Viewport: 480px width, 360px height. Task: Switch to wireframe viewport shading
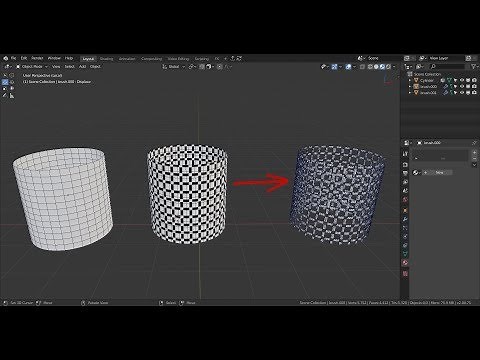(x=370, y=67)
